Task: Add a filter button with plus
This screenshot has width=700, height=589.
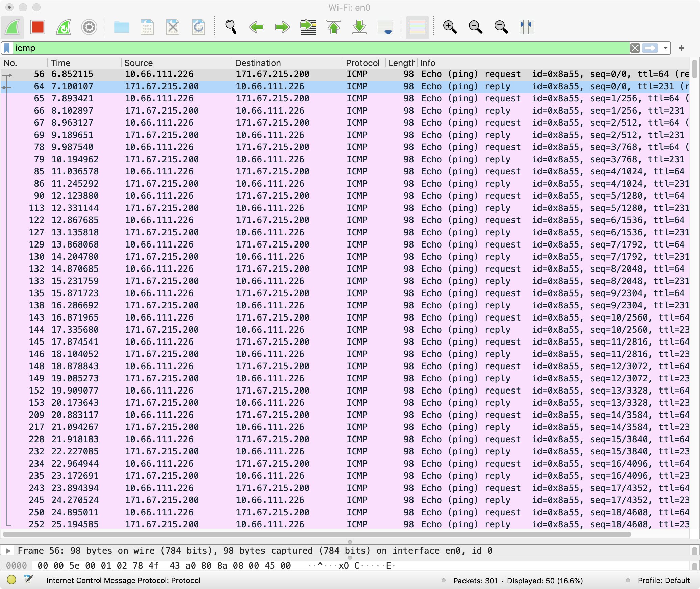Action: (x=682, y=48)
